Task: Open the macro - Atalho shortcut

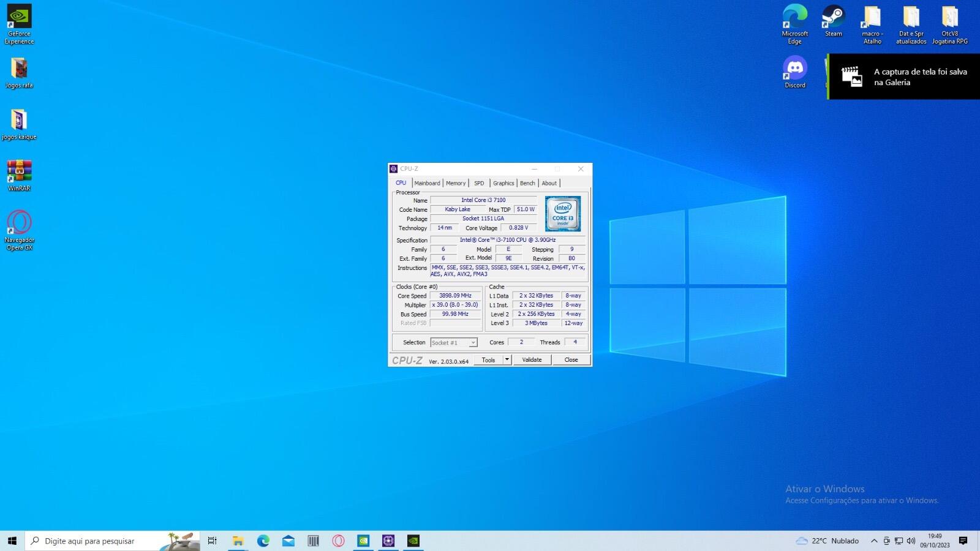Action: pos(872,24)
